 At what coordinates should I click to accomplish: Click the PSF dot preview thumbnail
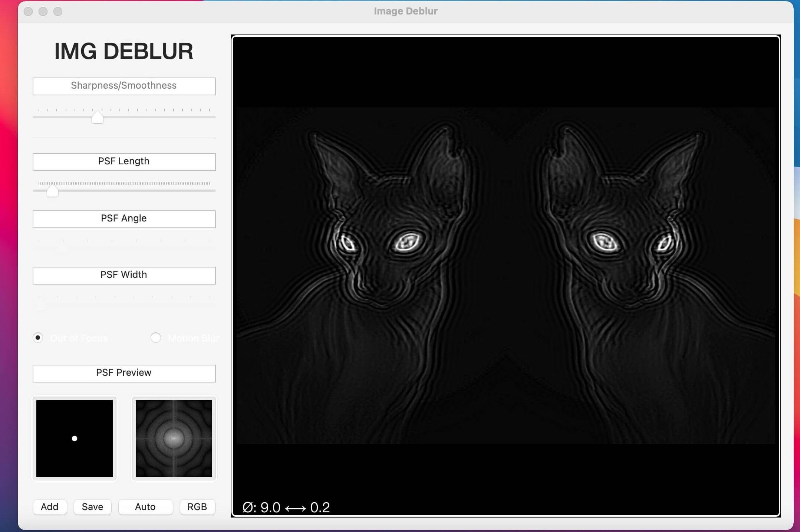pyautogui.click(x=75, y=438)
